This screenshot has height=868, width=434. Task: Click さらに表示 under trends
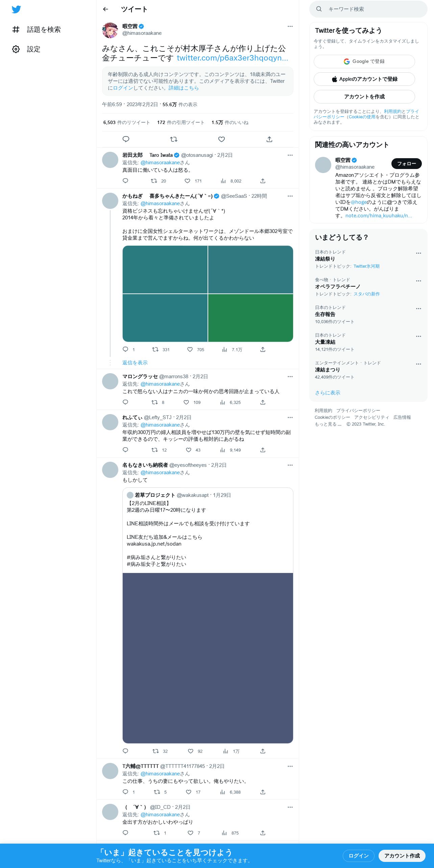pos(328,393)
